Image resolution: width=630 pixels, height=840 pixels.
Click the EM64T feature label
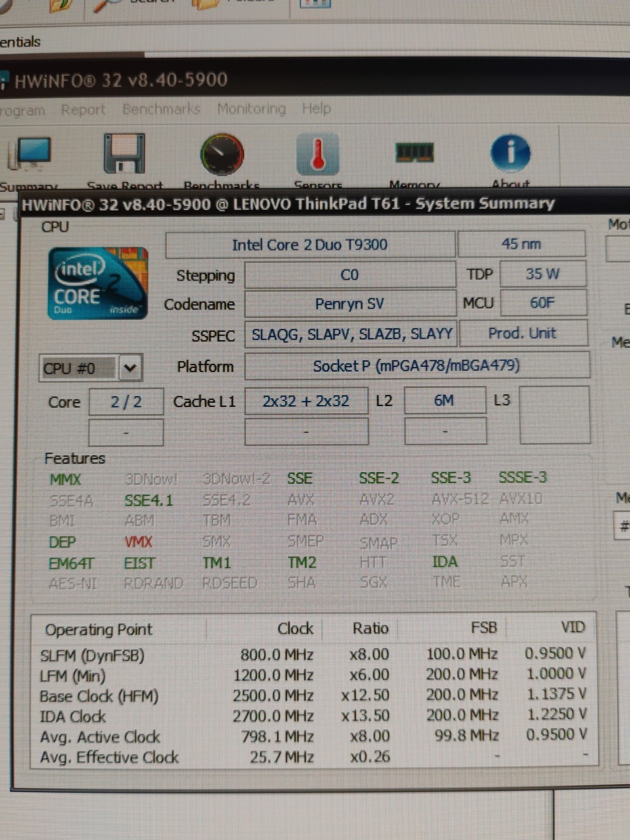[x=71, y=563]
